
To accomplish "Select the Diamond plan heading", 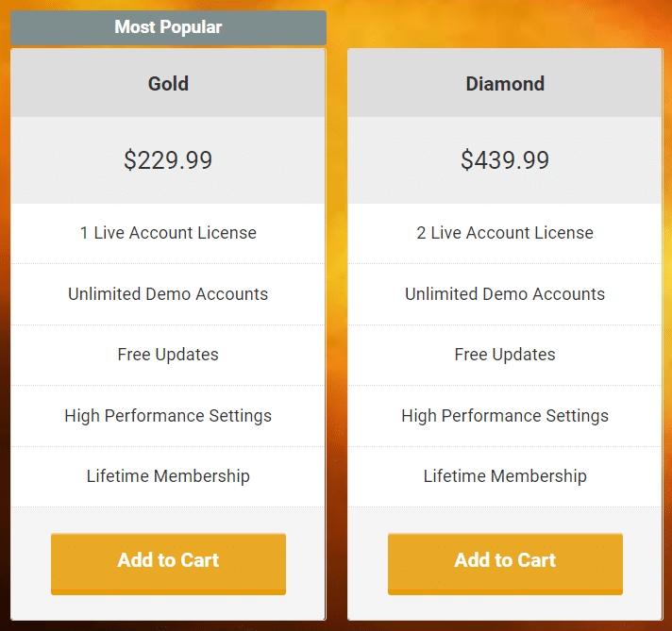I will [505, 84].
